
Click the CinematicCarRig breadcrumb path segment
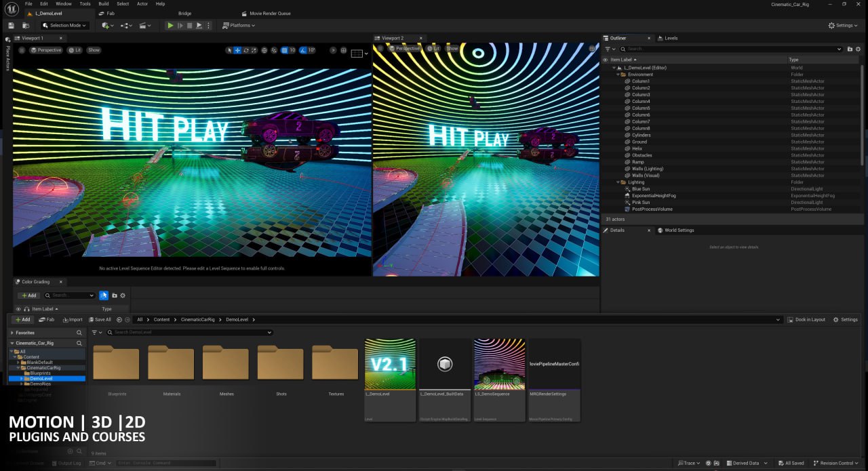click(x=197, y=319)
